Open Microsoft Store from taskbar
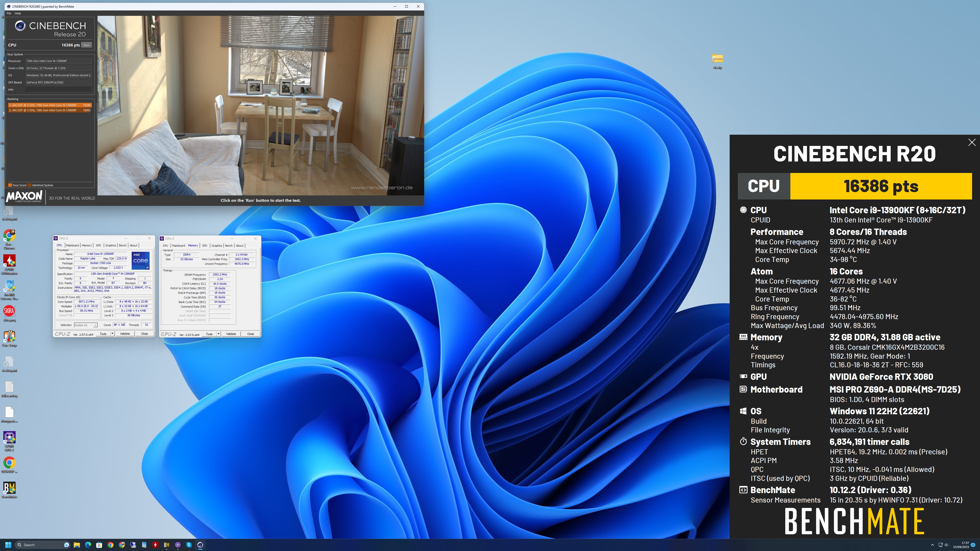Screen dimensions: 980x551 [99, 545]
